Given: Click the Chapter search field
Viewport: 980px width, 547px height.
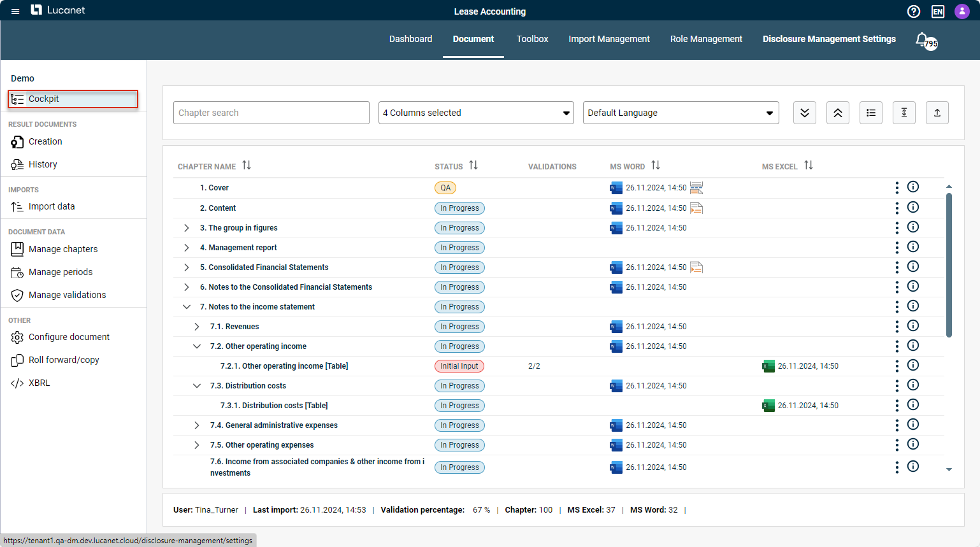Looking at the screenshot, I should 271,113.
